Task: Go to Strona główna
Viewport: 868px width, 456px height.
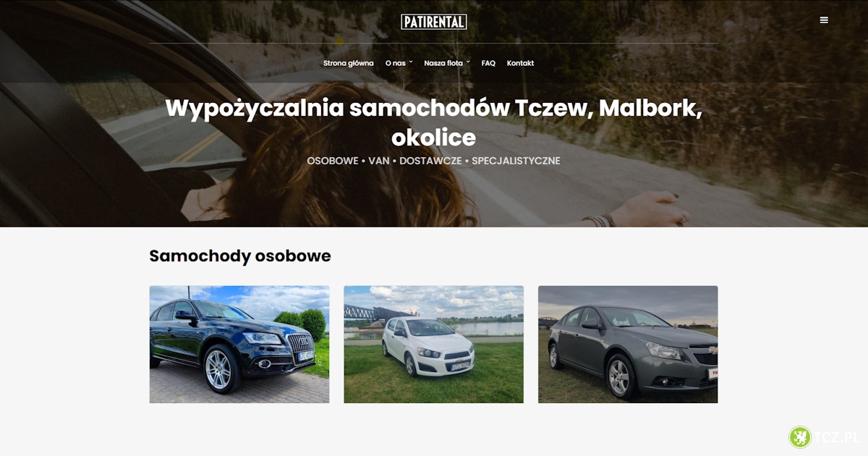Action: [349, 63]
